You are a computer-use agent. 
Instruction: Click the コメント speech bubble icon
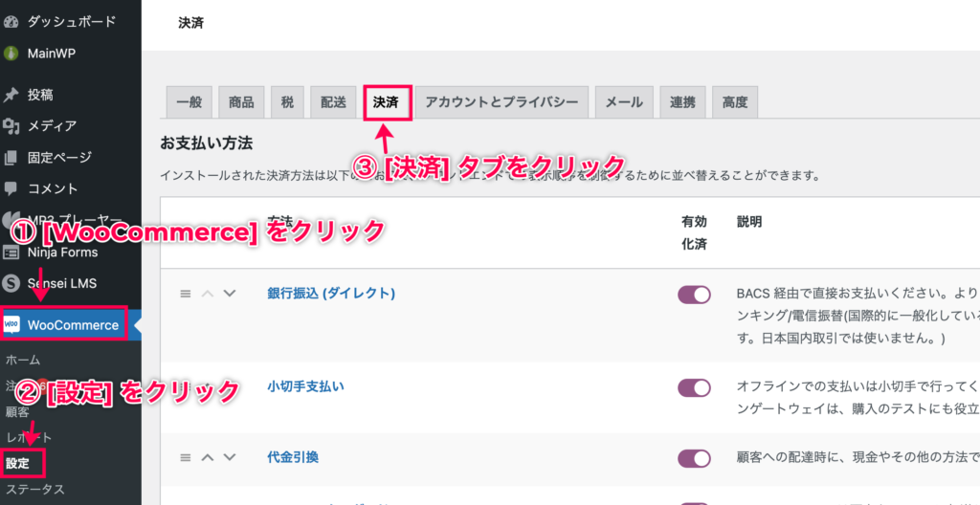point(11,188)
